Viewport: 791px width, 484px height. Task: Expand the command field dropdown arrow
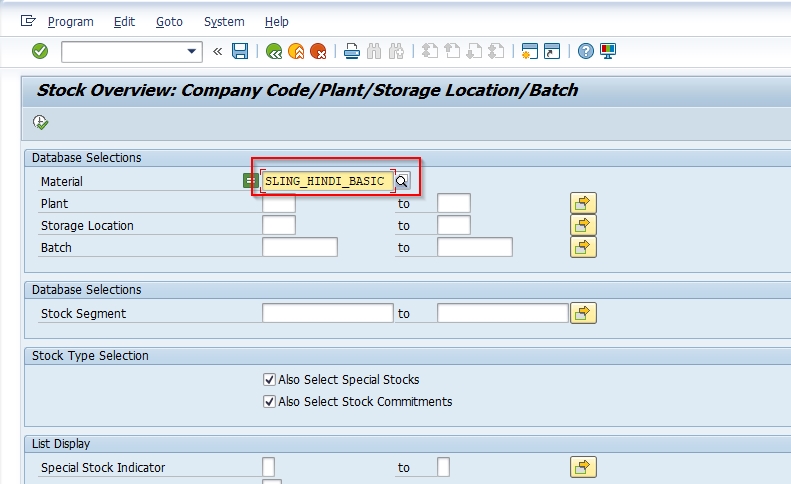[x=192, y=51]
